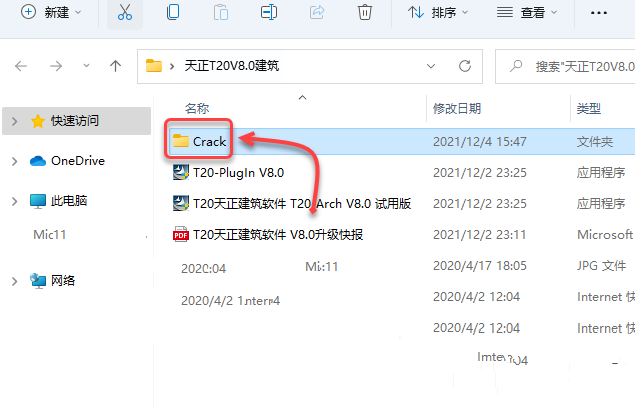Click the search box for 天正T20V8.0
Viewport: 635px width, 409px height.
point(565,66)
